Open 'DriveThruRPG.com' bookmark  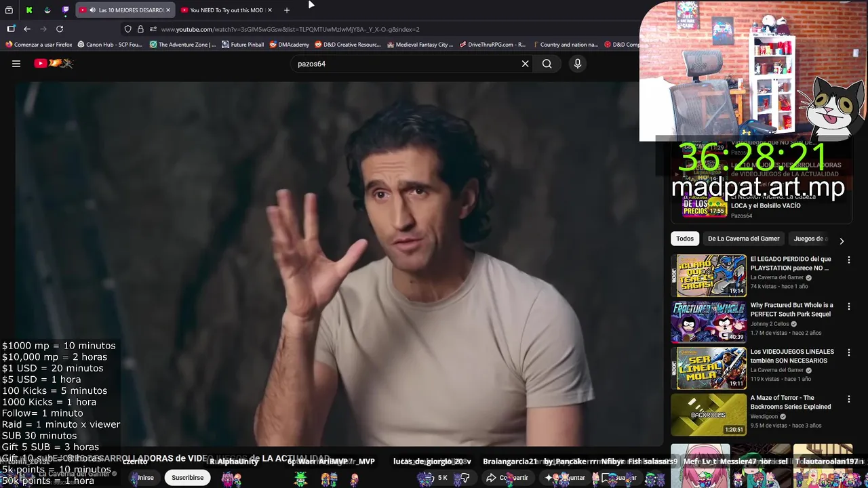[x=492, y=45]
